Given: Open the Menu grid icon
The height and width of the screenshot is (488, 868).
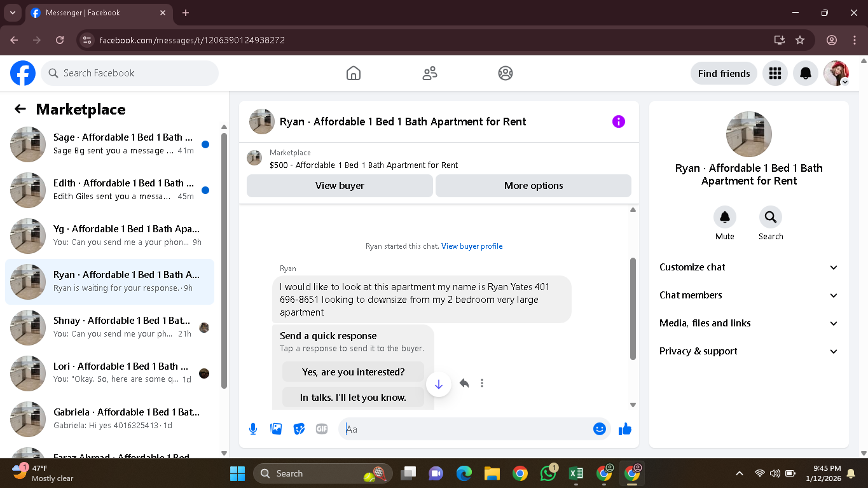Looking at the screenshot, I should (775, 73).
